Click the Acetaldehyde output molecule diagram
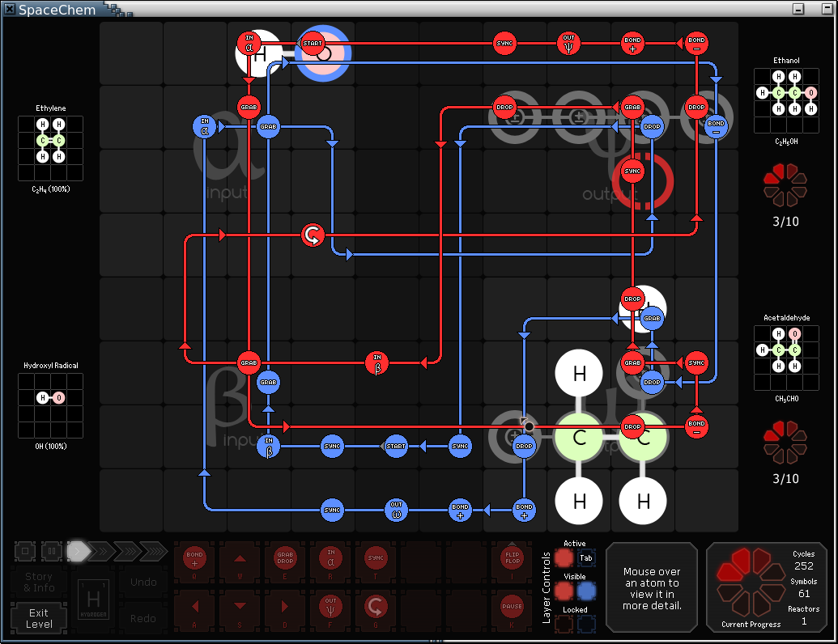Screen dimensions: 838x644 [x=787, y=358]
